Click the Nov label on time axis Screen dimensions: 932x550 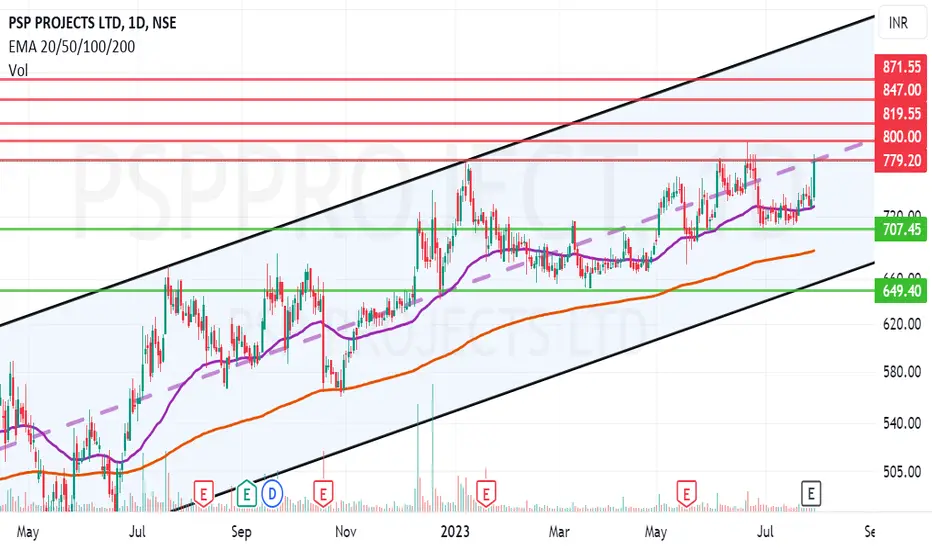pos(346,532)
